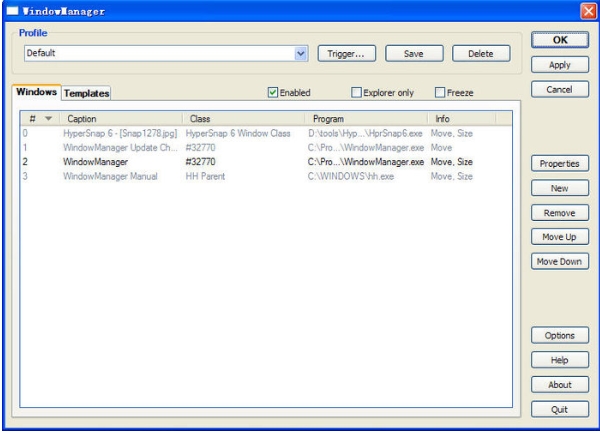Click the Default profile combo box field

tap(166, 54)
